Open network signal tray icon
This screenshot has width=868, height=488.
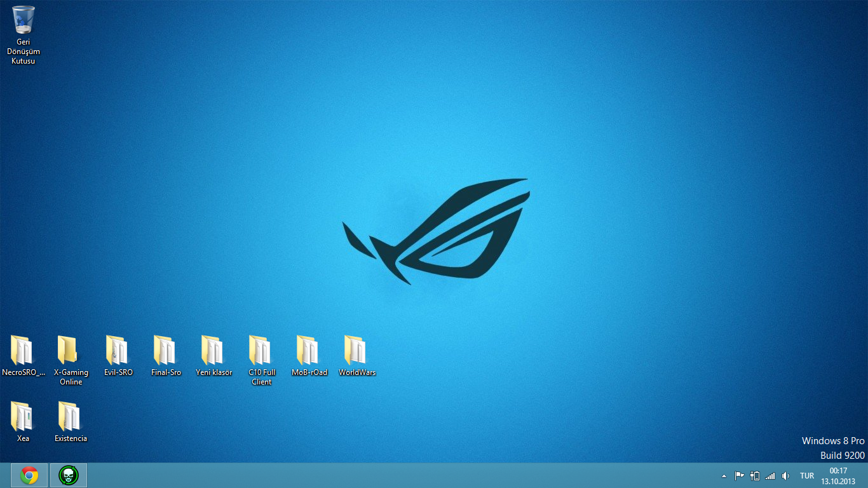click(x=770, y=475)
